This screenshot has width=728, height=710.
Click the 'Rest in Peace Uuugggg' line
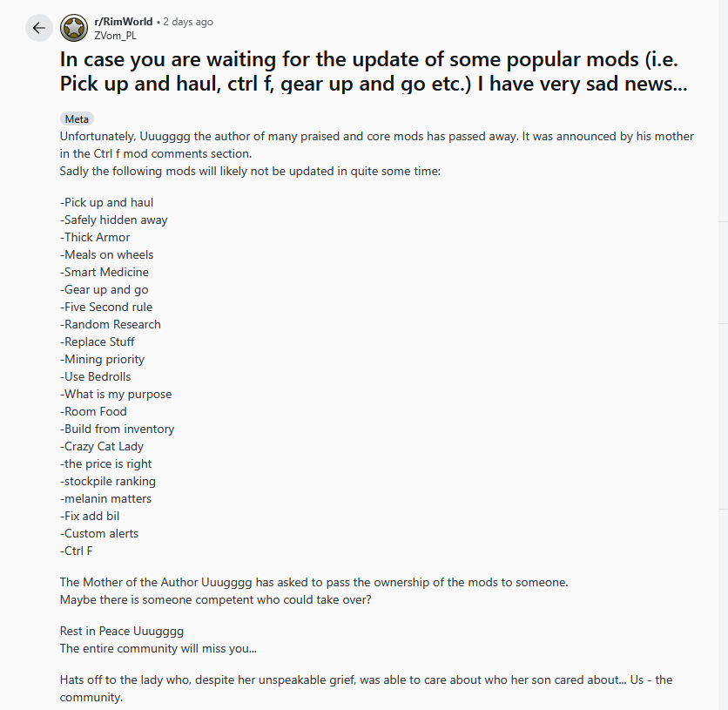pos(122,631)
